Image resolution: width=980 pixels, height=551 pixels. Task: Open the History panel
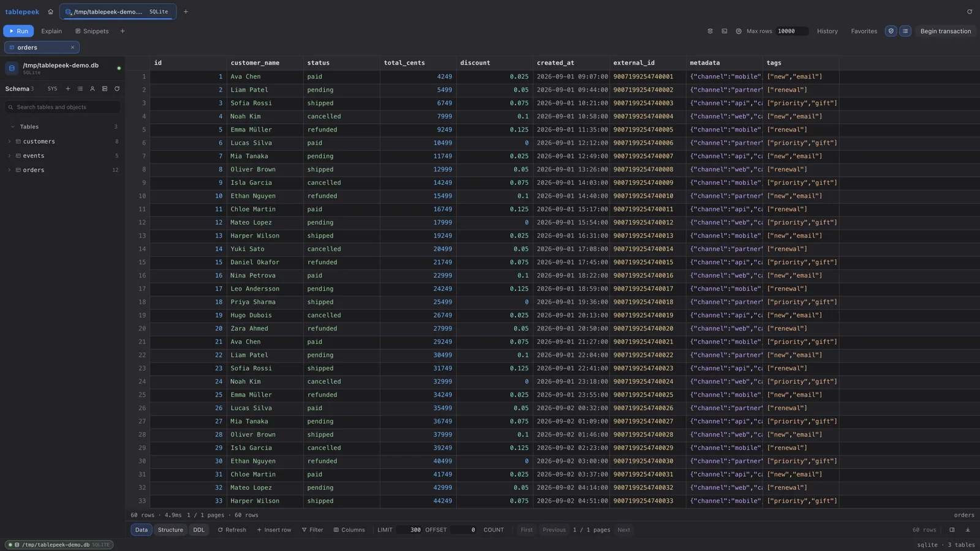click(827, 31)
